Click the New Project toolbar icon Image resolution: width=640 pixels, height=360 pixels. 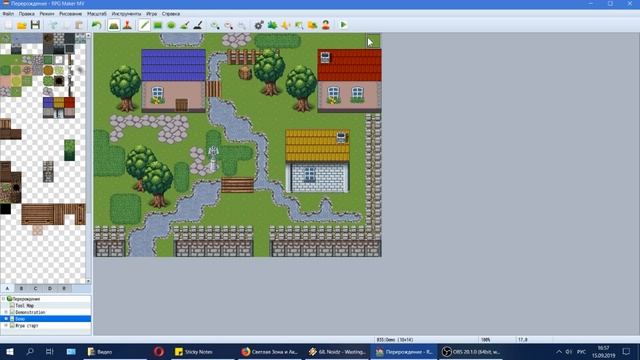pos(9,25)
